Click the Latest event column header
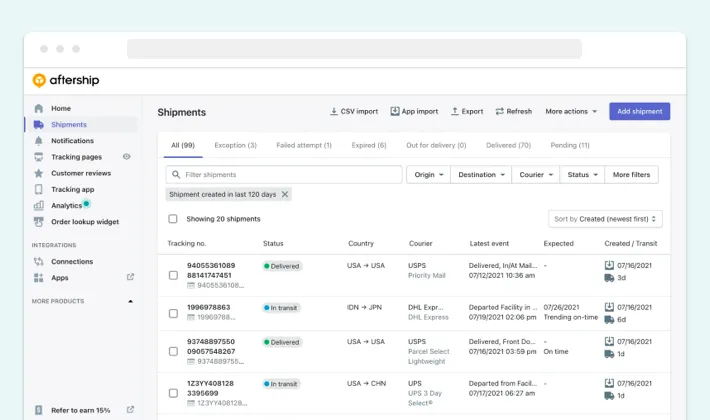Image resolution: width=710 pixels, height=420 pixels. (489, 243)
